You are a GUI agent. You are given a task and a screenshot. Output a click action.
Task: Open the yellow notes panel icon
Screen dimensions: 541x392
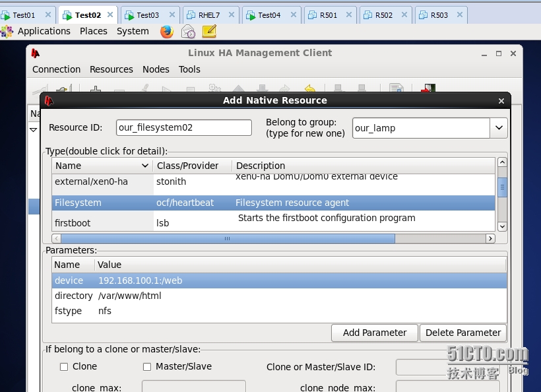[209, 32]
